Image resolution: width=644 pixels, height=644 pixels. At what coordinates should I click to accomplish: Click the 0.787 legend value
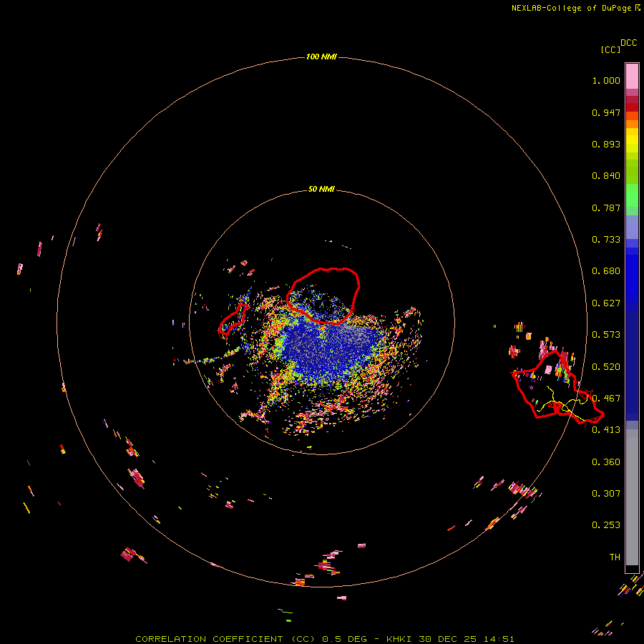[x=606, y=208]
